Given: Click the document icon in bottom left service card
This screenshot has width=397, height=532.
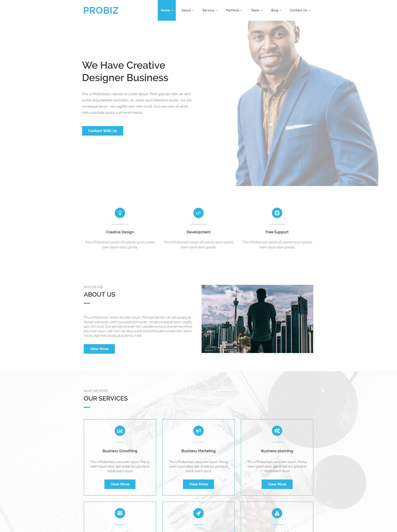Looking at the screenshot, I should coord(120,513).
